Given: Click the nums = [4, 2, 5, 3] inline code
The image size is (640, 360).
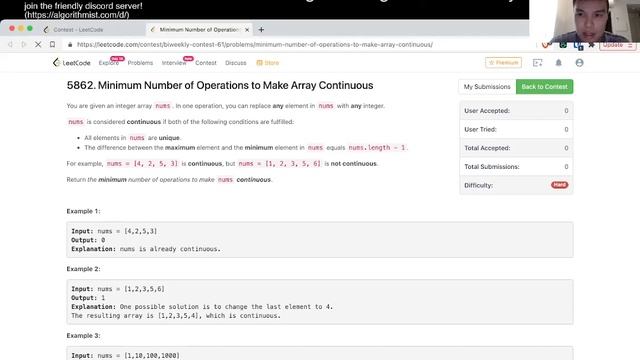Looking at the screenshot, I should pos(142,163).
